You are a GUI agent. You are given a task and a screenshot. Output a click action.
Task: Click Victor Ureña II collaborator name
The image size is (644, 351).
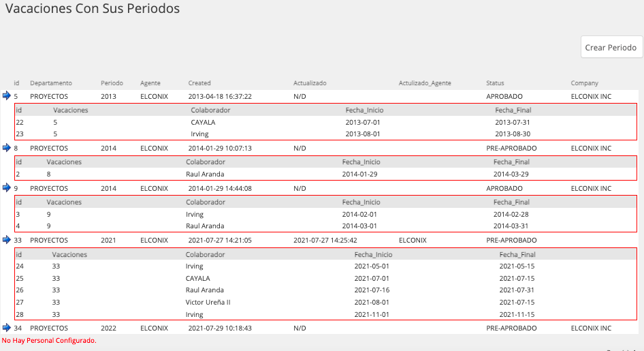point(208,302)
